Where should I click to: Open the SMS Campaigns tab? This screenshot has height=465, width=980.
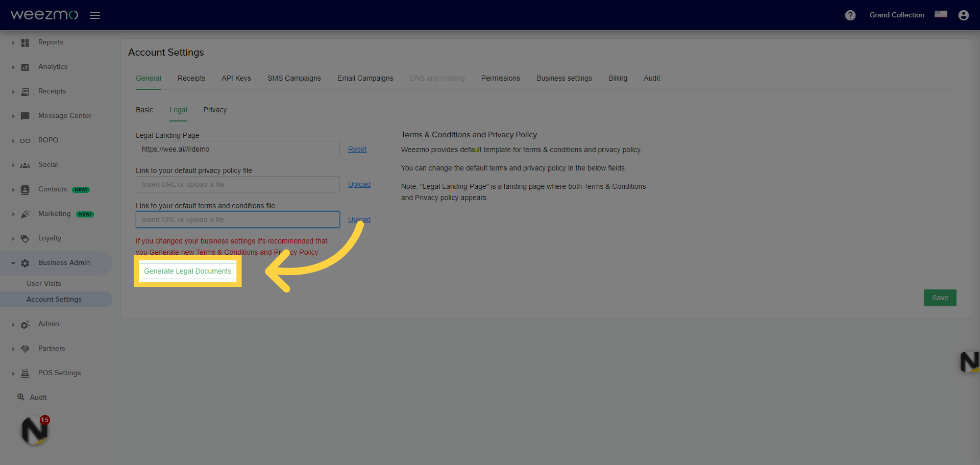[x=294, y=78]
